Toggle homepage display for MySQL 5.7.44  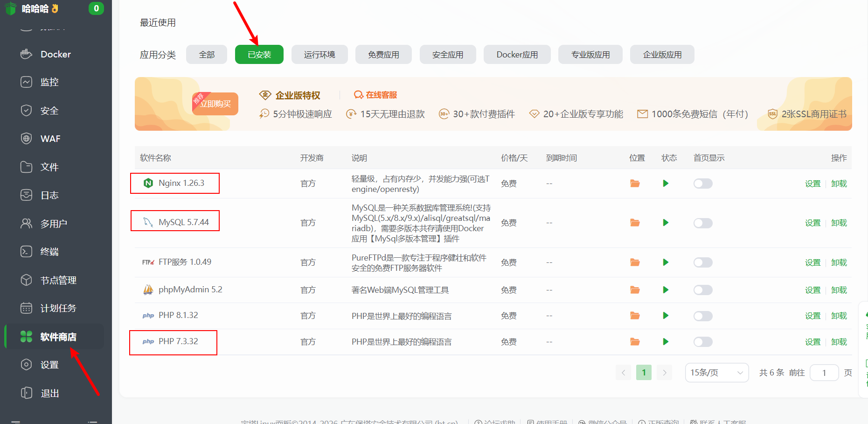703,223
